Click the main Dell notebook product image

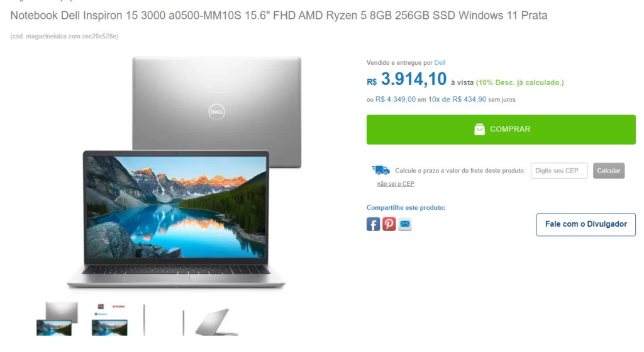[184, 173]
